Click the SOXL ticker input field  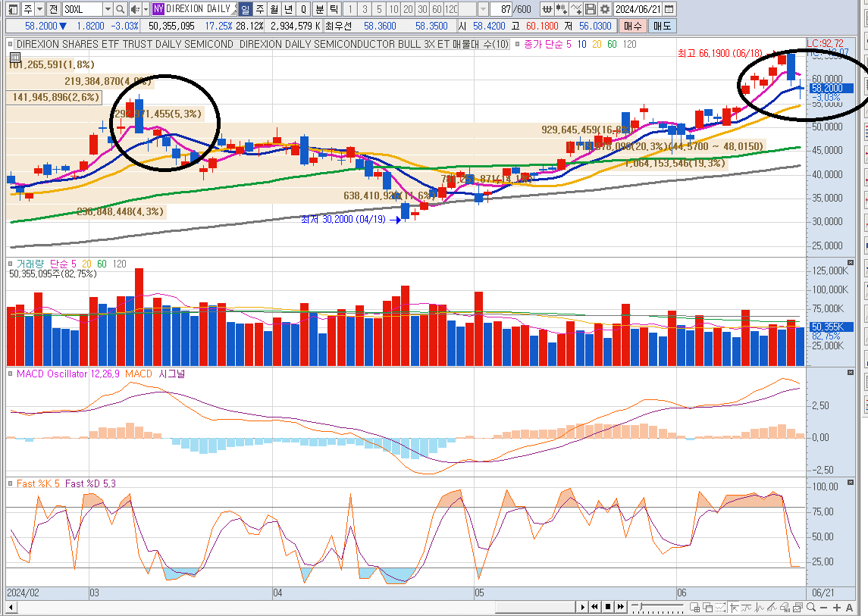83,9
